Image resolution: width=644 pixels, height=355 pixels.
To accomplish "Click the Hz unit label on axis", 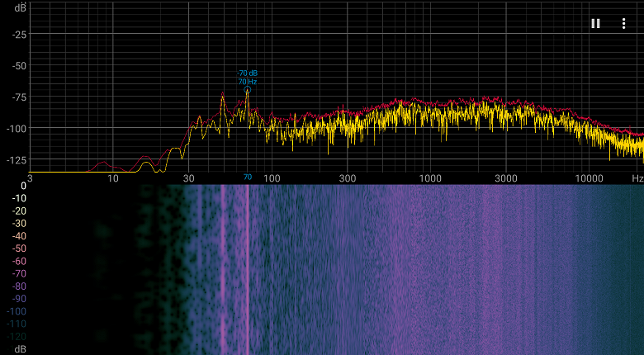I will [637, 178].
